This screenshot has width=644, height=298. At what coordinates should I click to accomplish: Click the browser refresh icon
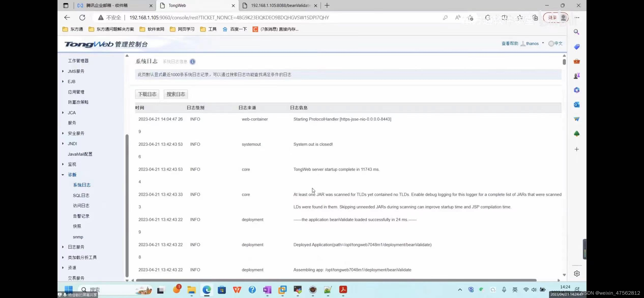tap(82, 18)
